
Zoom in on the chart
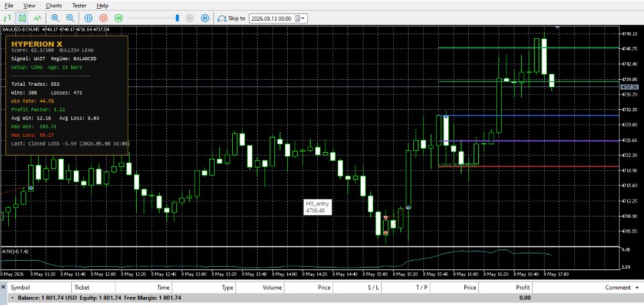click(55, 18)
